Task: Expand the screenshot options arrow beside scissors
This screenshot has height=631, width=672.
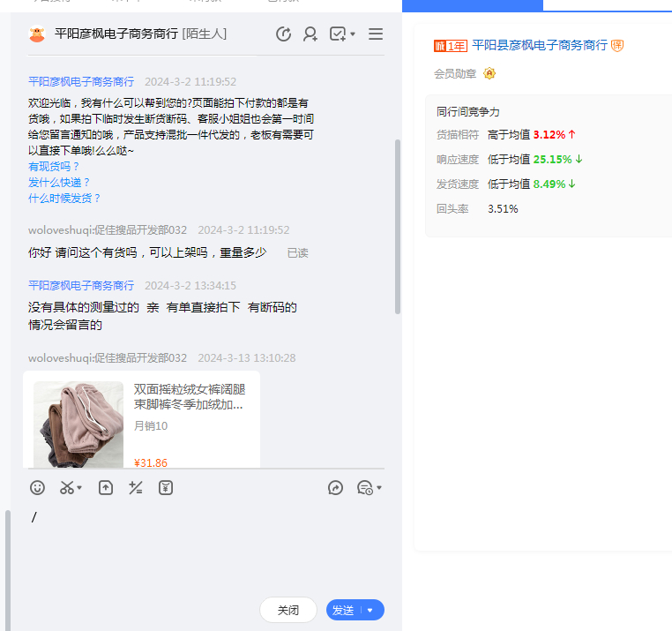Action: 80,488
